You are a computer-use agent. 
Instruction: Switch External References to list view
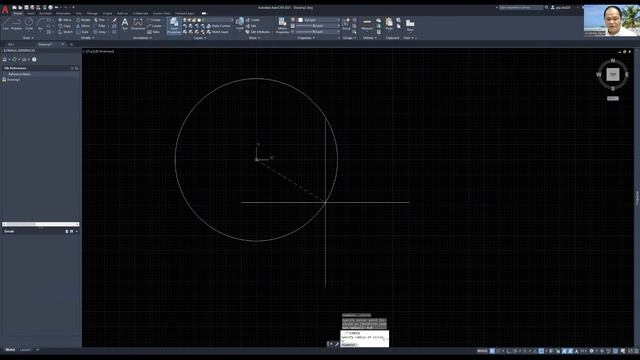pyautogui.click(x=72, y=68)
